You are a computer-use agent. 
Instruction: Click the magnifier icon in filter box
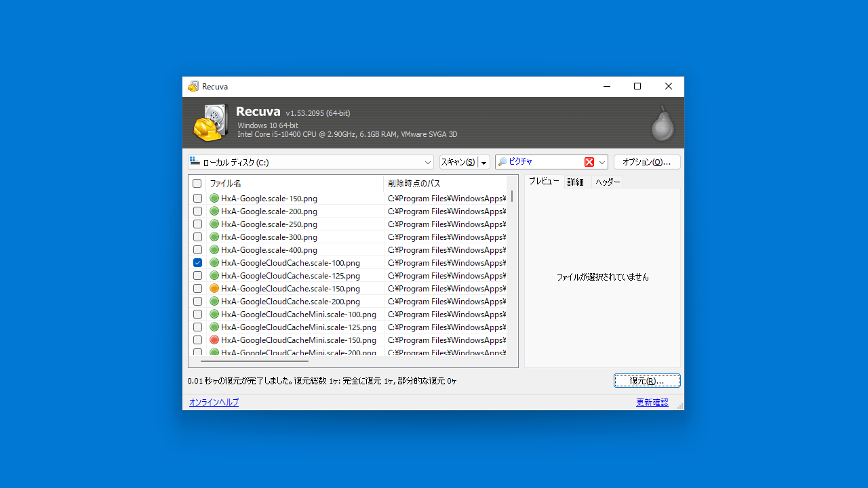[502, 162]
